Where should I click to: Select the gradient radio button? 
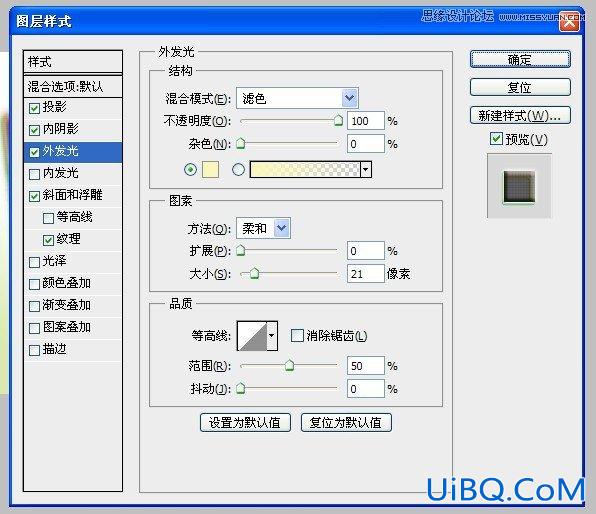(x=238, y=170)
